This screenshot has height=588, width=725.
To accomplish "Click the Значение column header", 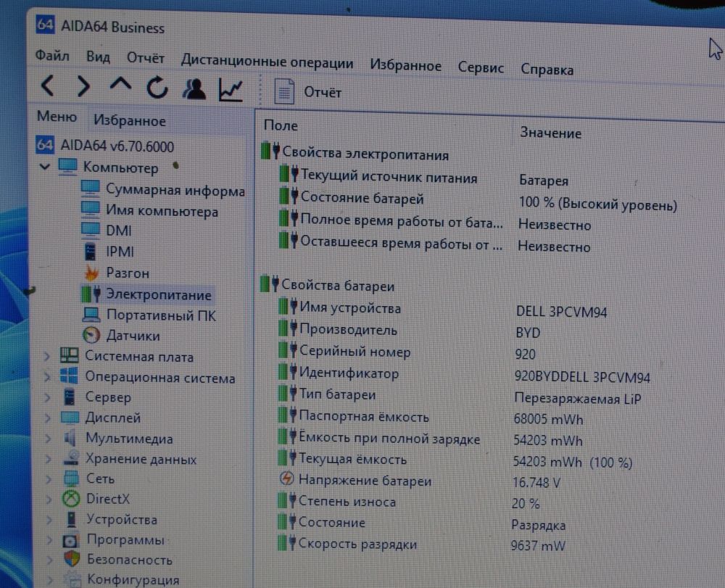I will (551, 133).
